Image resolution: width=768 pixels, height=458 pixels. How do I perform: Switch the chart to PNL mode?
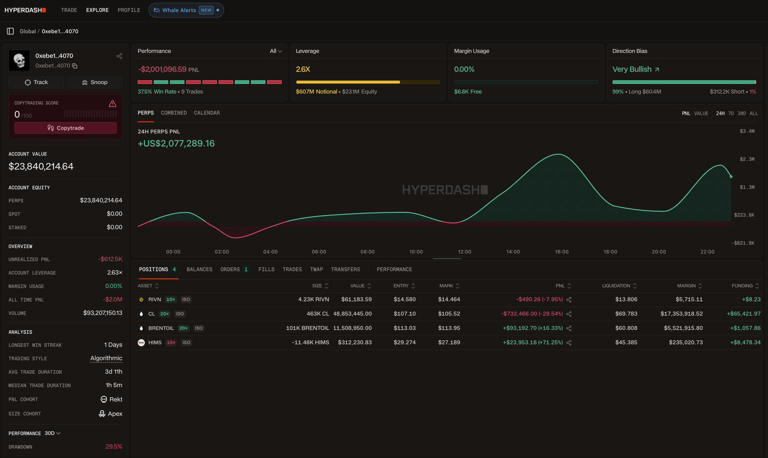[x=686, y=113]
